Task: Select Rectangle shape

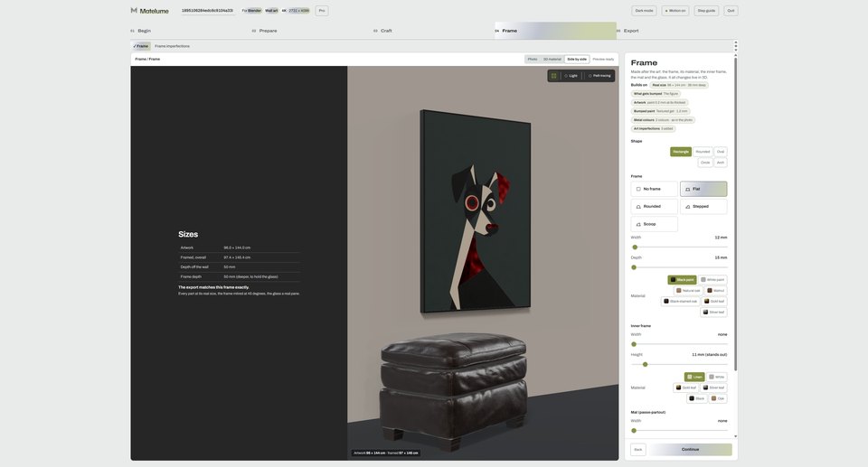Action: tap(681, 152)
